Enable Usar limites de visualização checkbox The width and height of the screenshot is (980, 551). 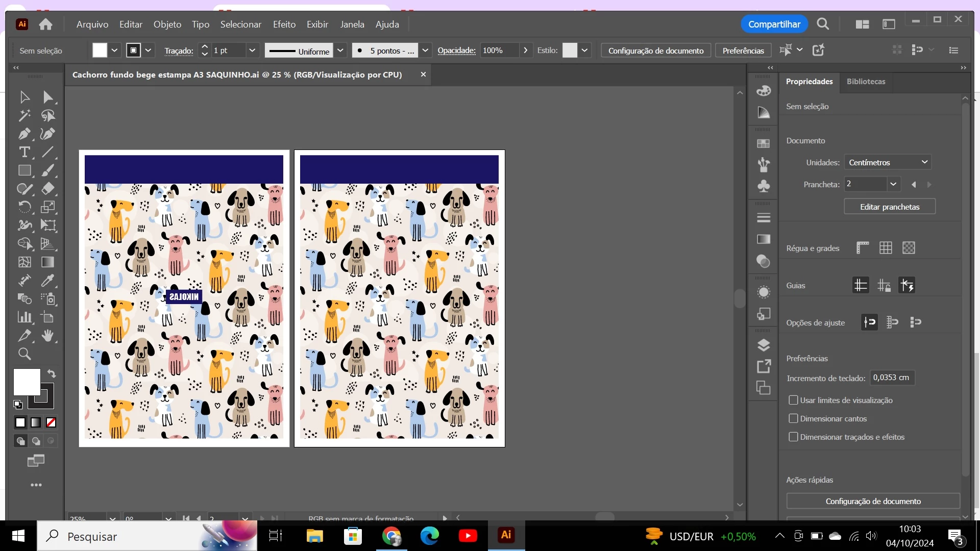(x=793, y=400)
